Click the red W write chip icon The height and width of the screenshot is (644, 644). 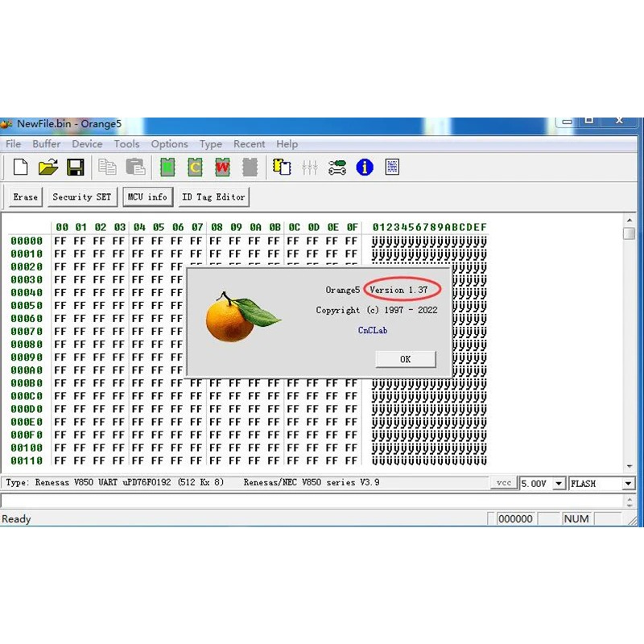tap(222, 167)
